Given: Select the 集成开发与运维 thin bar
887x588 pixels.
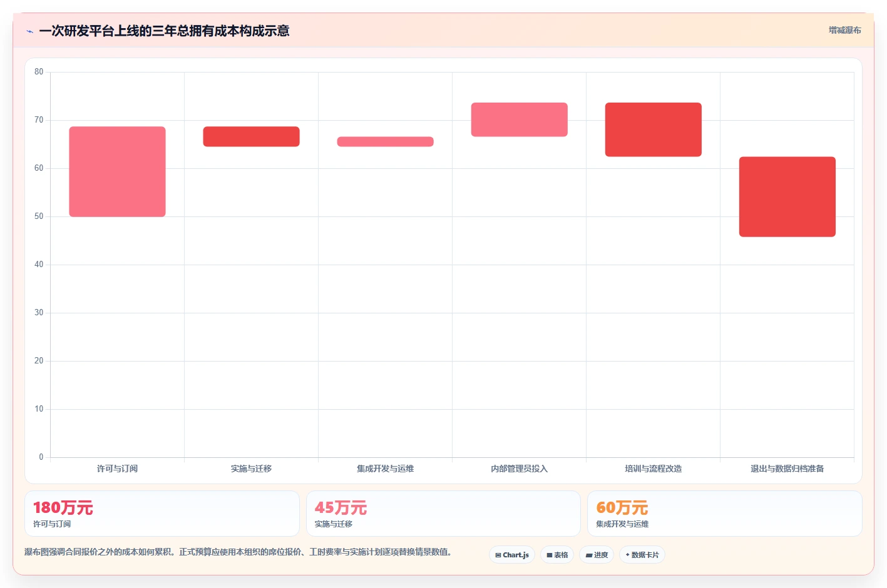Looking at the screenshot, I should click(385, 141).
